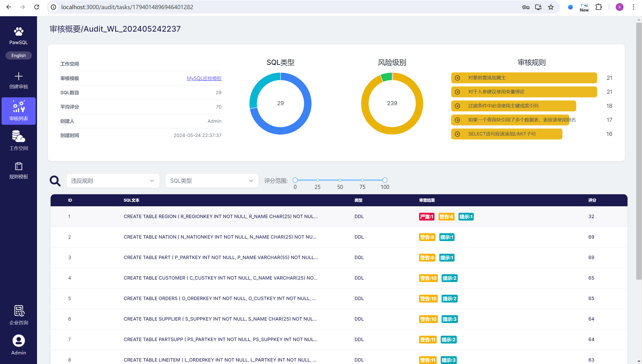Open the 规则模板 clipboard icon
The image size is (642, 364).
coord(19,166)
